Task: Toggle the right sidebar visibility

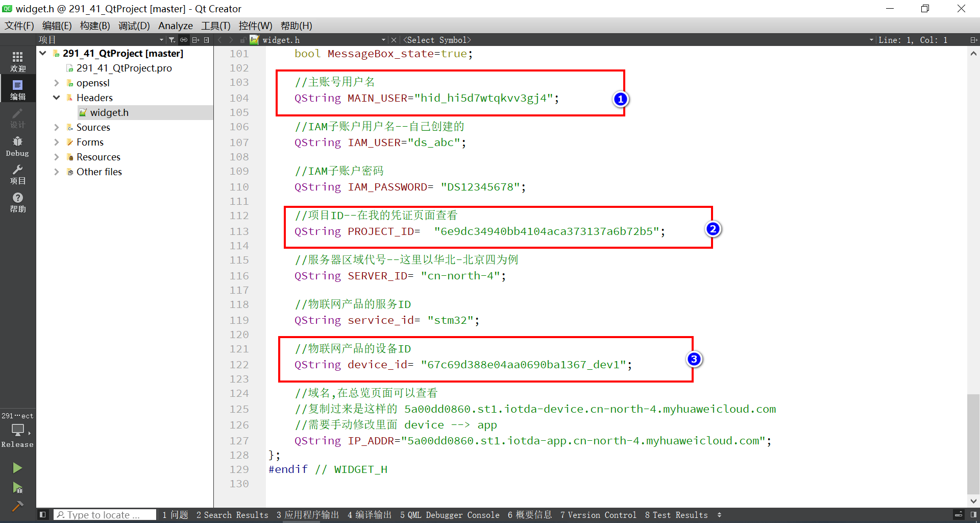Action: coord(973,515)
